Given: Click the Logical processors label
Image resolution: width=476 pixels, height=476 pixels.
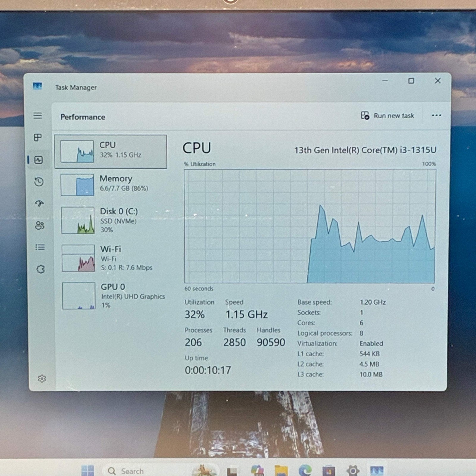Looking at the screenshot, I should tap(325, 333).
